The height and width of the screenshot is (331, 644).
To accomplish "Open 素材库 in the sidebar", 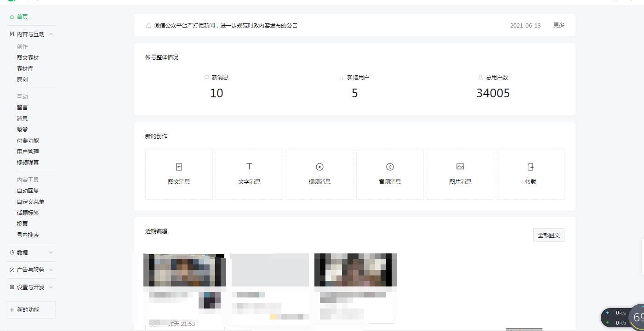I will [x=25, y=69].
